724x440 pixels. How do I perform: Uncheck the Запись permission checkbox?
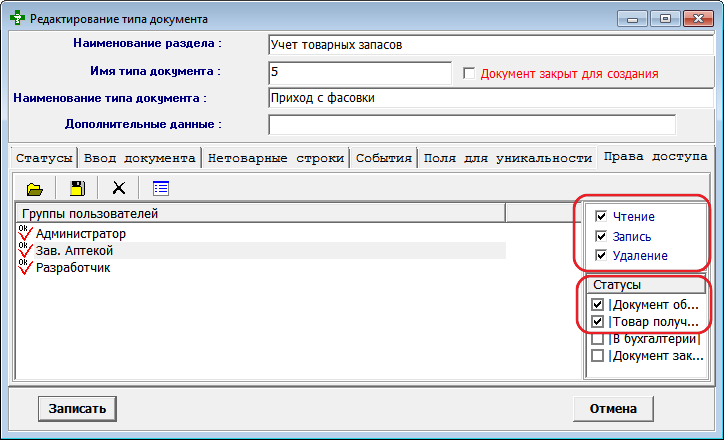pos(601,236)
